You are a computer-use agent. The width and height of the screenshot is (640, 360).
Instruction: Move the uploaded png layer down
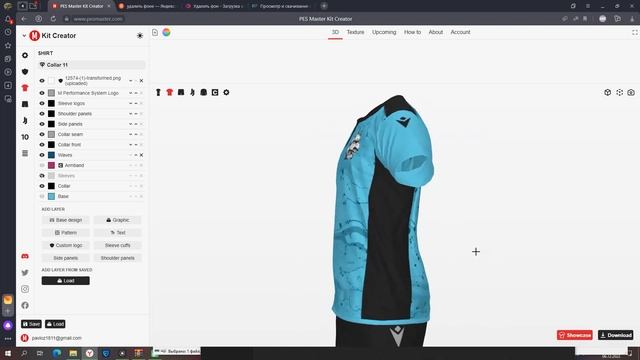tap(131, 81)
